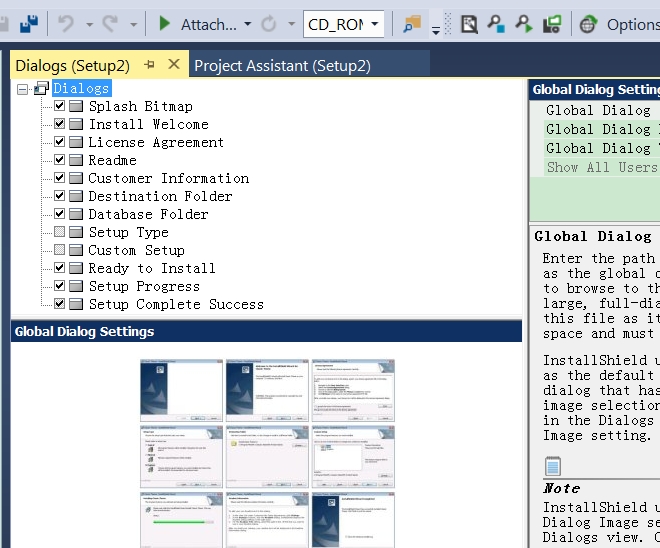Uncheck the Destination Folder checkbox
The width and height of the screenshot is (660, 548).
point(59,196)
